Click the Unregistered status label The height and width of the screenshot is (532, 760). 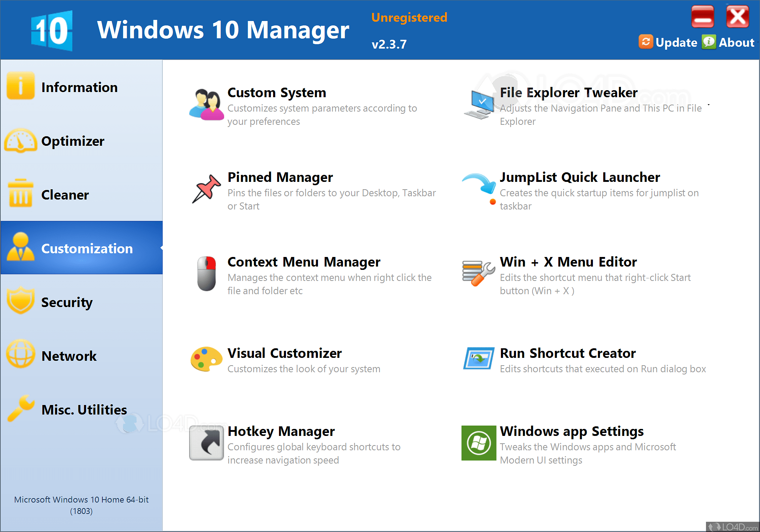(x=409, y=17)
